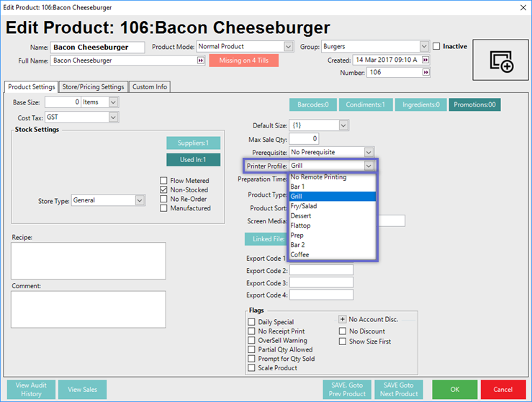The height and width of the screenshot is (402, 532).
Task: Expand the Group dropdown showing Burgers
Action: coord(424,47)
